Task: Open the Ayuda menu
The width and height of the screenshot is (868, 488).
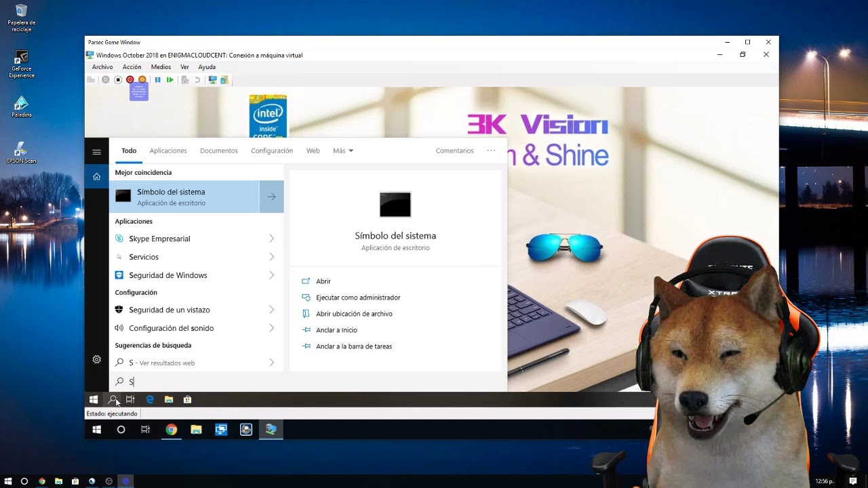Action: (207, 67)
